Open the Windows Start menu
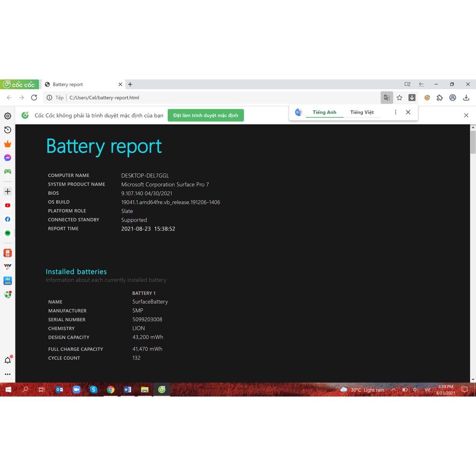Screen dimensions: 476x476 click(x=8, y=390)
